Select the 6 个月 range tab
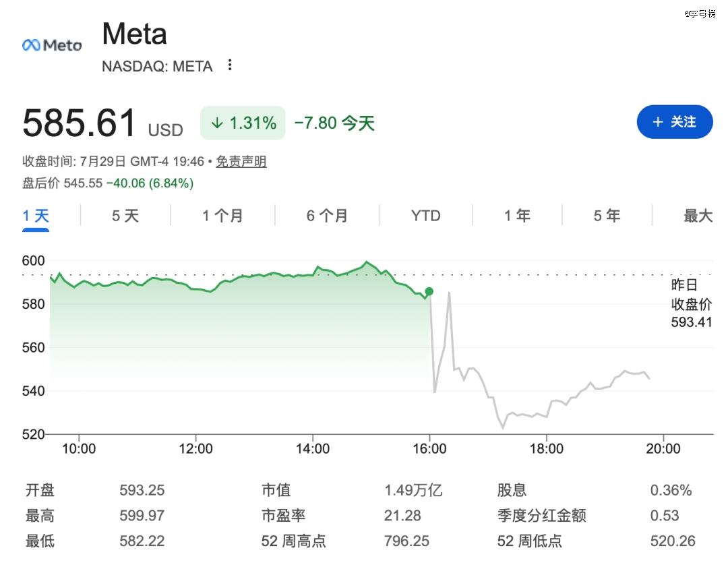728x571 pixels. point(328,216)
